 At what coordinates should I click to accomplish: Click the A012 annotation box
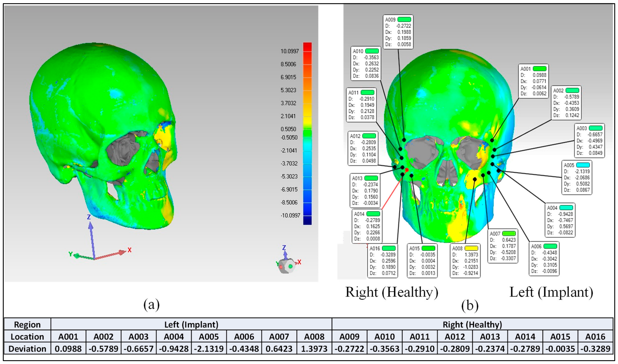click(x=363, y=148)
